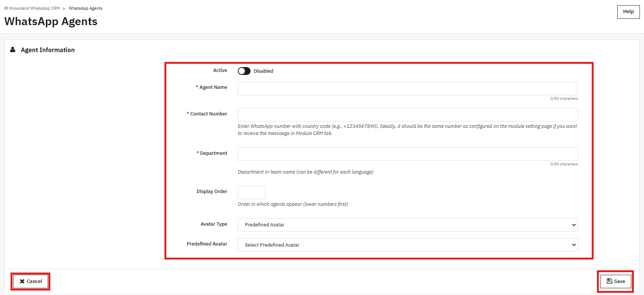This screenshot has height=295, width=644.
Task: Open the Avatar Type dropdown
Action: (x=408, y=225)
